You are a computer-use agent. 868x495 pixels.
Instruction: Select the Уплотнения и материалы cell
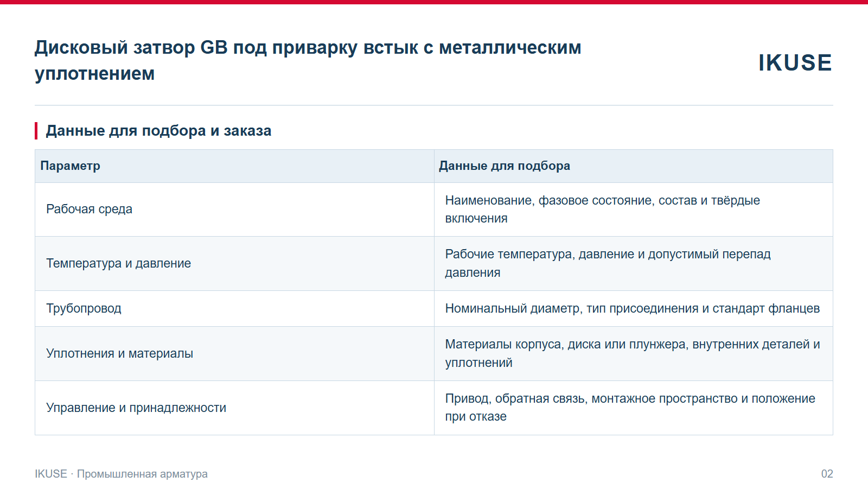(234, 354)
